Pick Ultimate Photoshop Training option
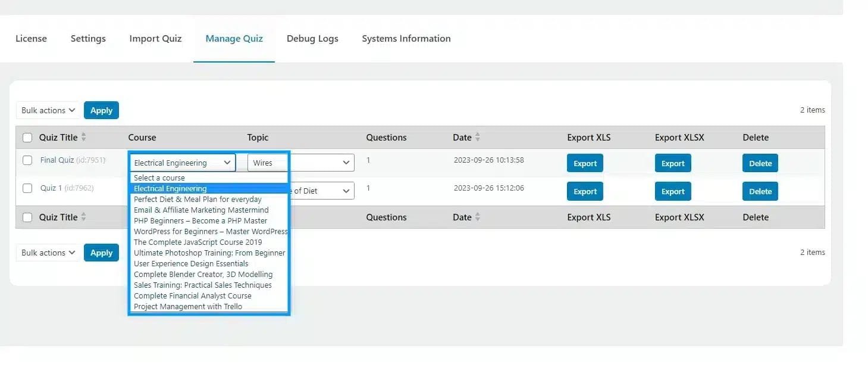868x386 pixels. (209, 253)
